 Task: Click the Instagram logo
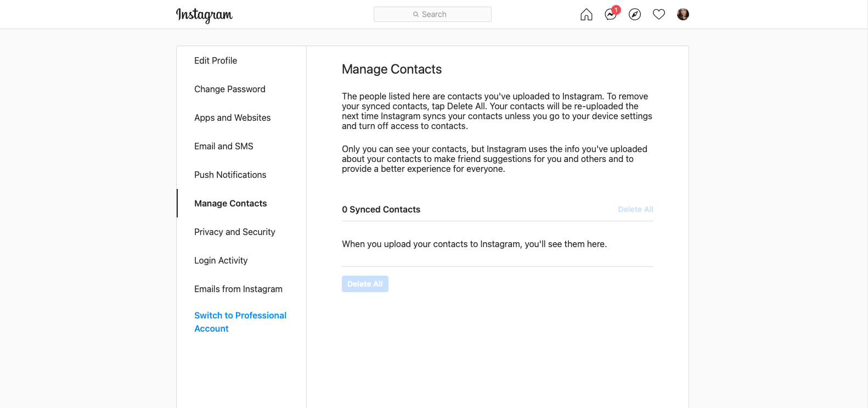pos(204,15)
